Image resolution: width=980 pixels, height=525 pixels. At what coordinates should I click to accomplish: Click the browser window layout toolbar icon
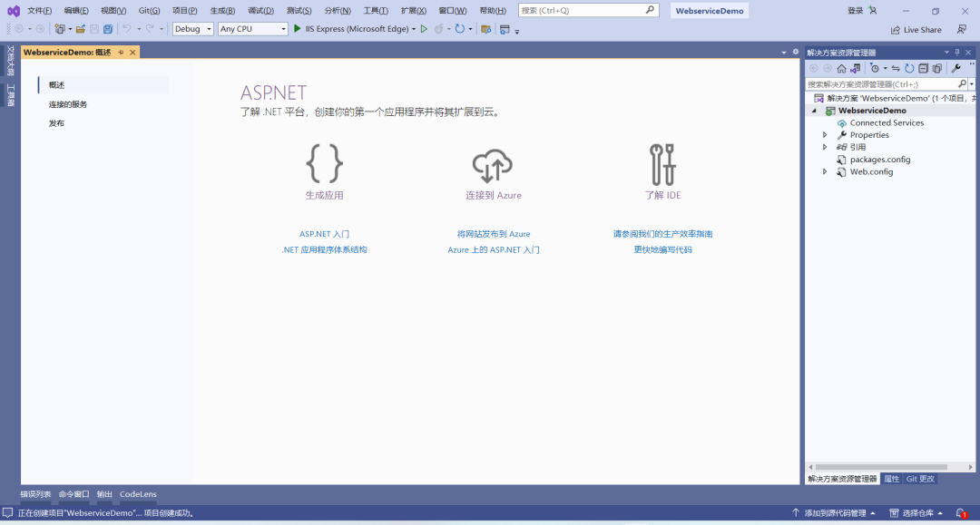(x=505, y=29)
